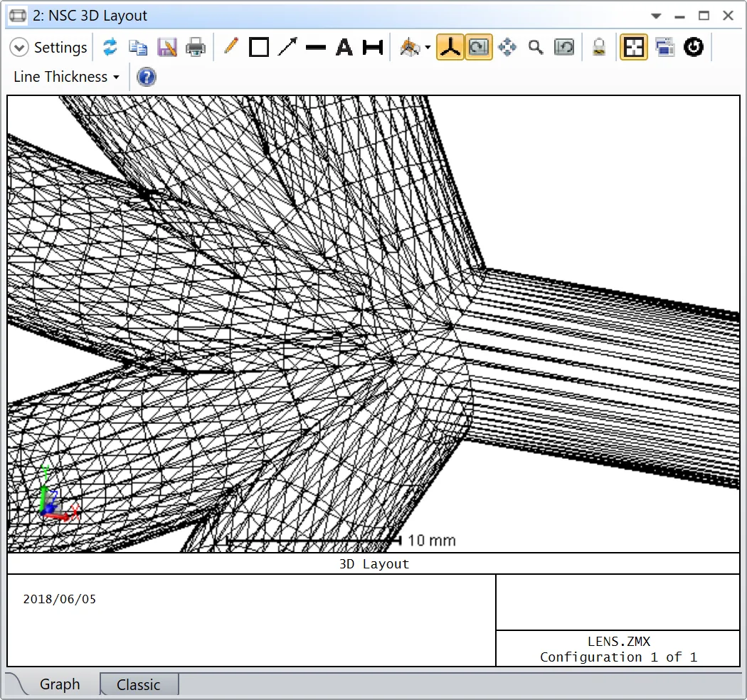
Task: Close the NSC 3D Layout window
Action: tap(728, 16)
